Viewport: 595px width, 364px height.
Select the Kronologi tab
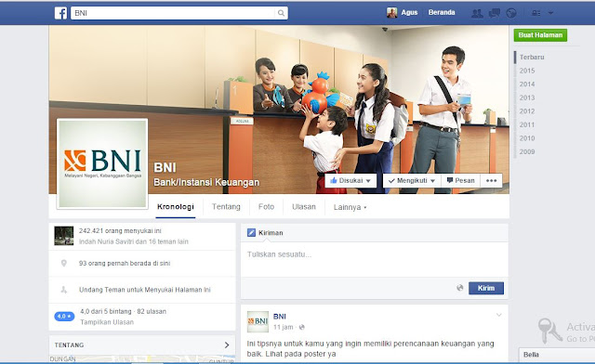(x=176, y=207)
